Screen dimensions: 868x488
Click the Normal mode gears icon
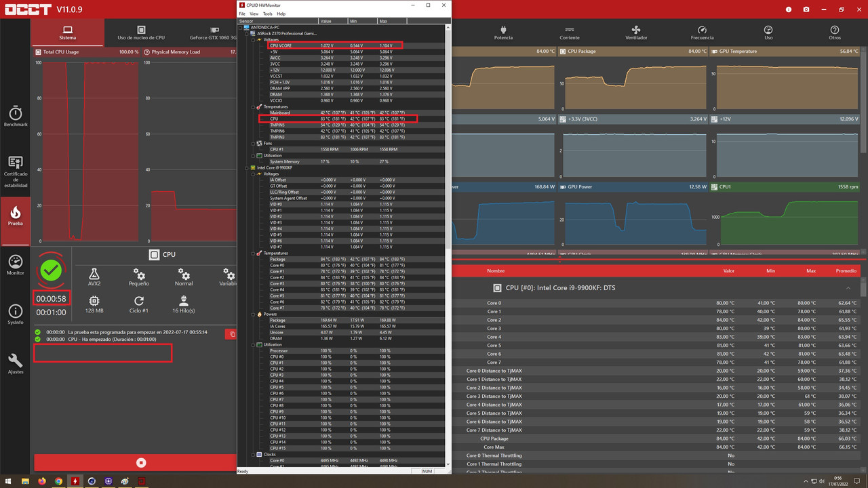tap(184, 274)
